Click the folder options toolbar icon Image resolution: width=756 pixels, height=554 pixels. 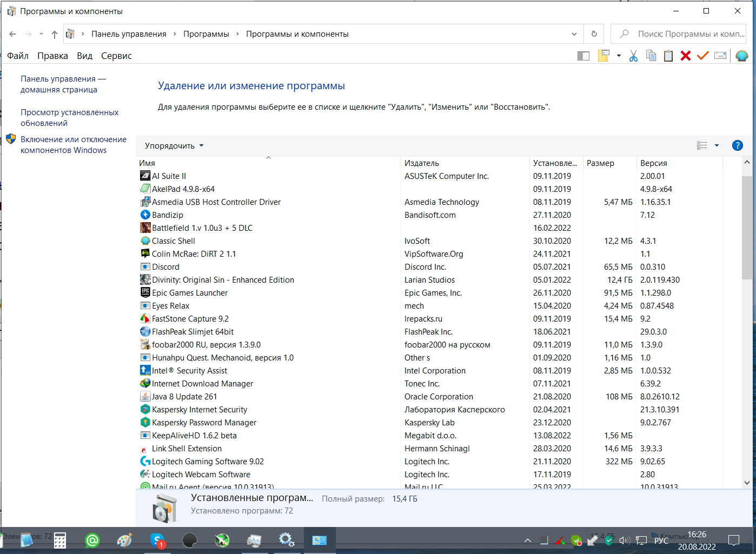click(x=604, y=56)
